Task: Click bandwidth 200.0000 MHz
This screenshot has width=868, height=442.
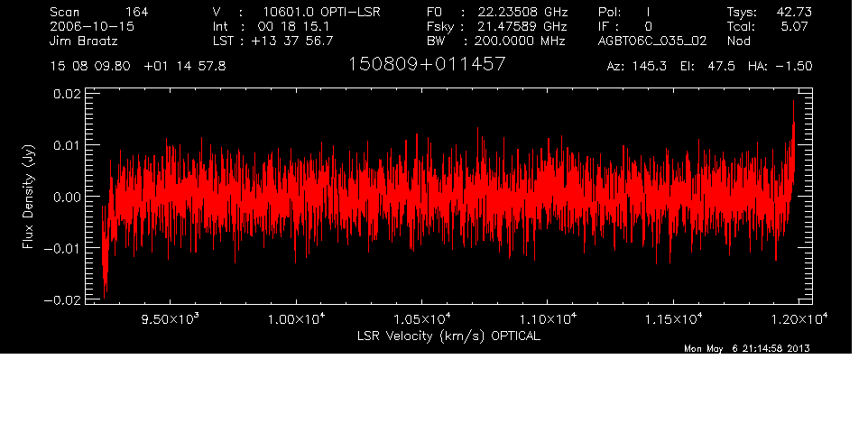Action: pyautogui.click(x=520, y=41)
